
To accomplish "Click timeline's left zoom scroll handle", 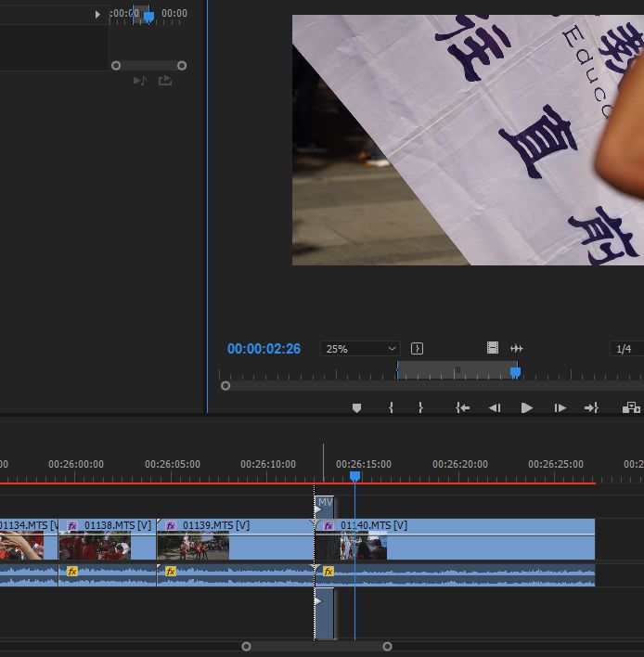I will pyautogui.click(x=246, y=647).
